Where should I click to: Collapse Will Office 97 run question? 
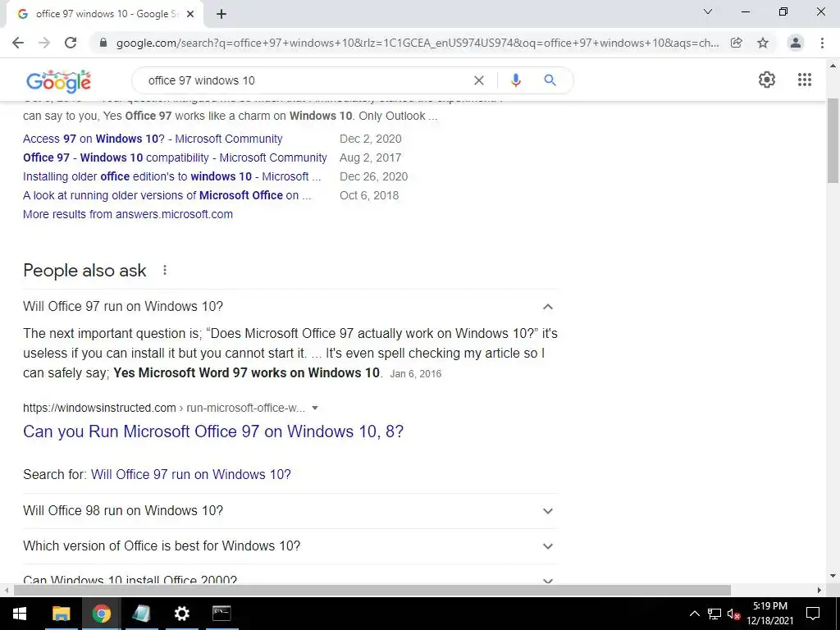tap(290, 307)
